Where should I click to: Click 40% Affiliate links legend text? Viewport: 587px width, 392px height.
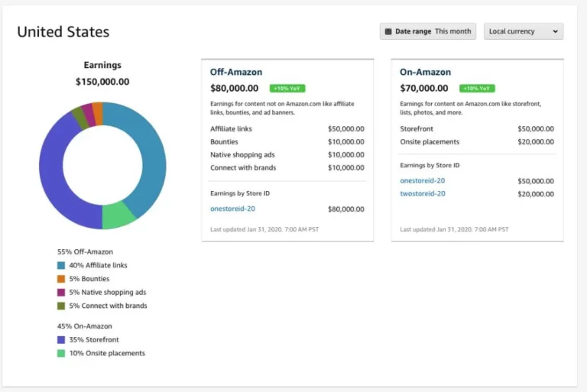(98, 265)
